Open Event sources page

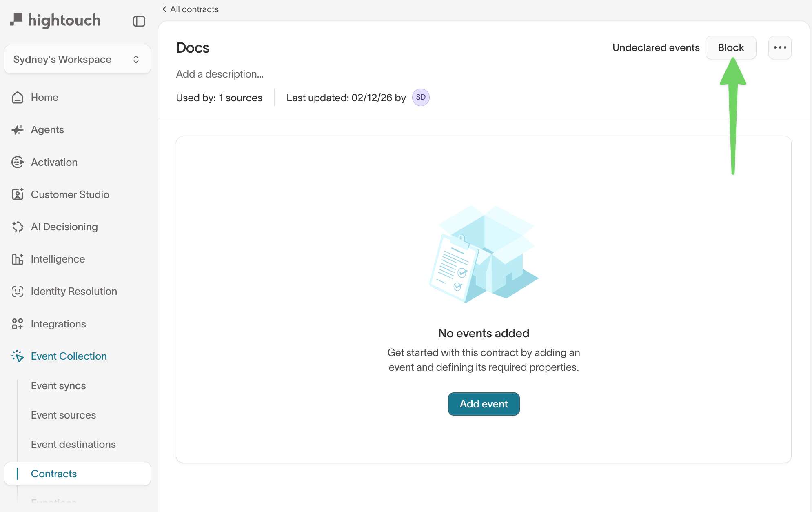pos(63,415)
